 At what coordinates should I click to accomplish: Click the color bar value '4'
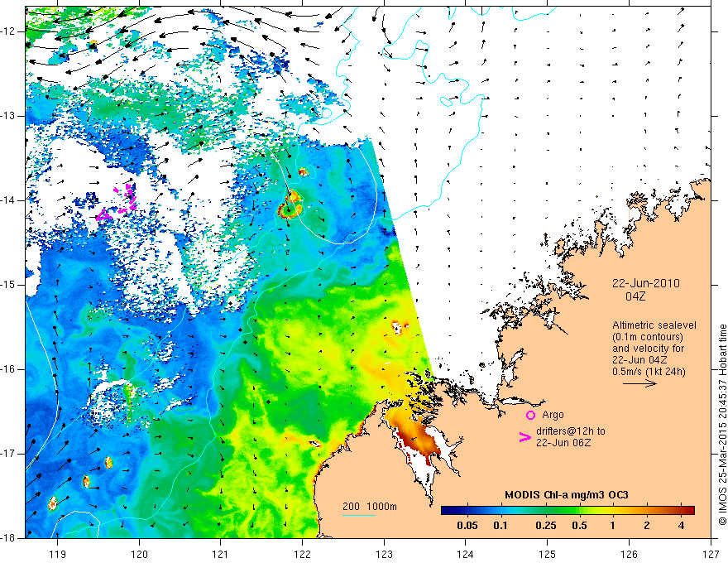[x=681, y=526]
